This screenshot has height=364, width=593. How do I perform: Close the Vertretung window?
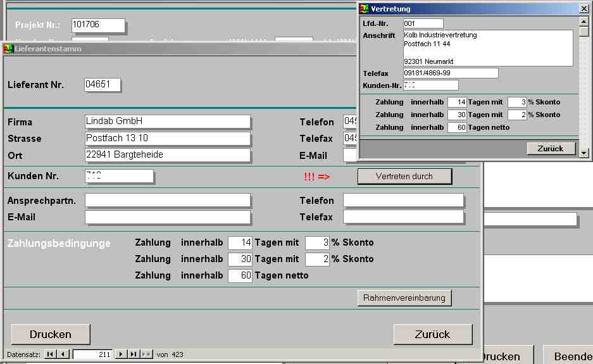[x=583, y=9]
